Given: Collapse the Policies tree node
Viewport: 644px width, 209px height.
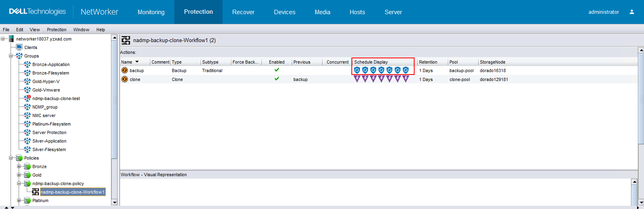Looking at the screenshot, I should click(11, 158).
